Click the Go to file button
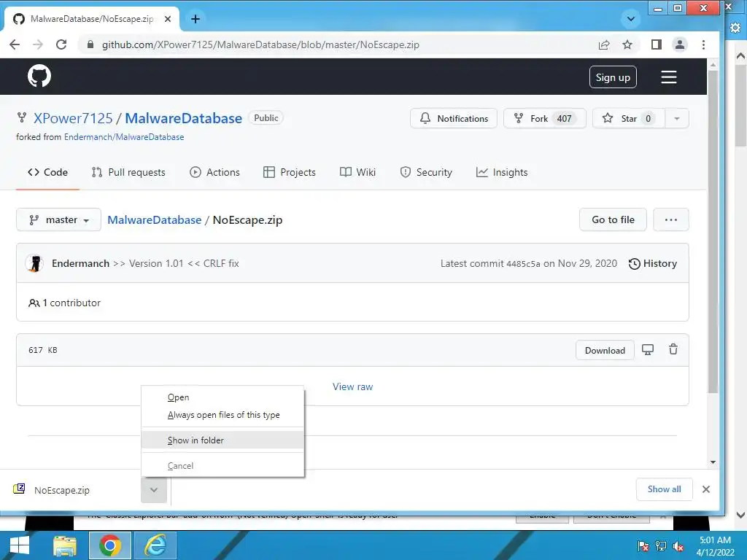Screen dimensions: 747x560 [x=613, y=219]
